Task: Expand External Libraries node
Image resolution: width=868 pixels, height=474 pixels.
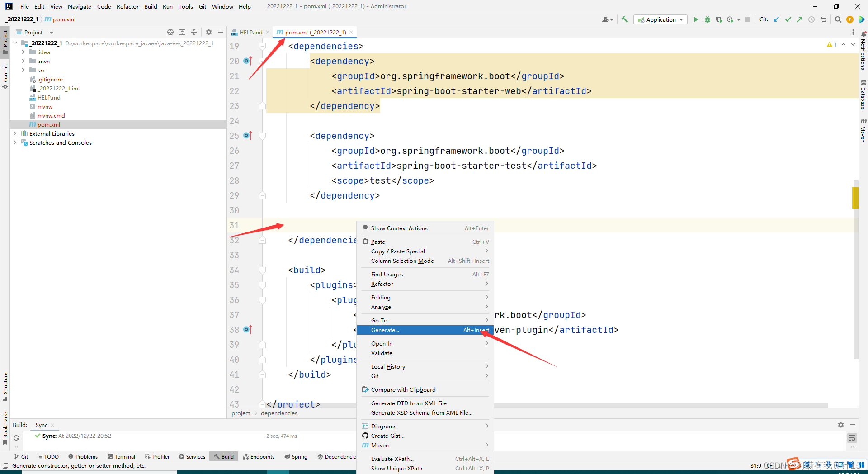Action: (15, 133)
